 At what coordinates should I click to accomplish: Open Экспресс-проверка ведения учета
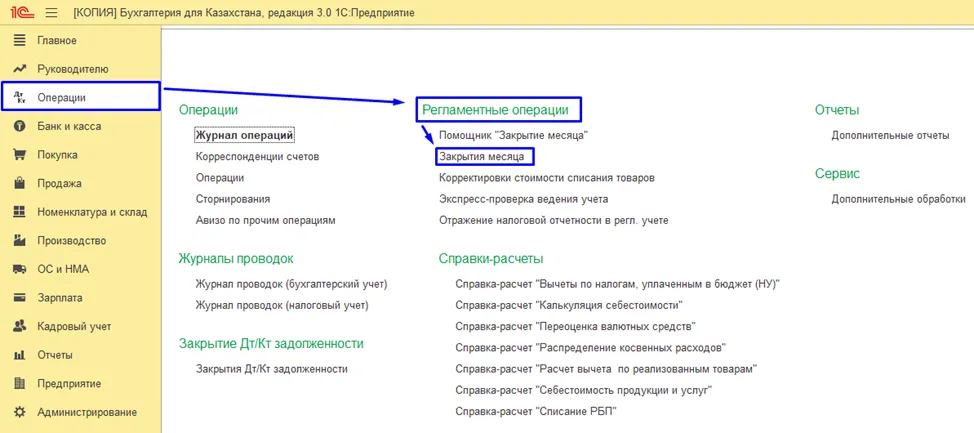point(524,199)
